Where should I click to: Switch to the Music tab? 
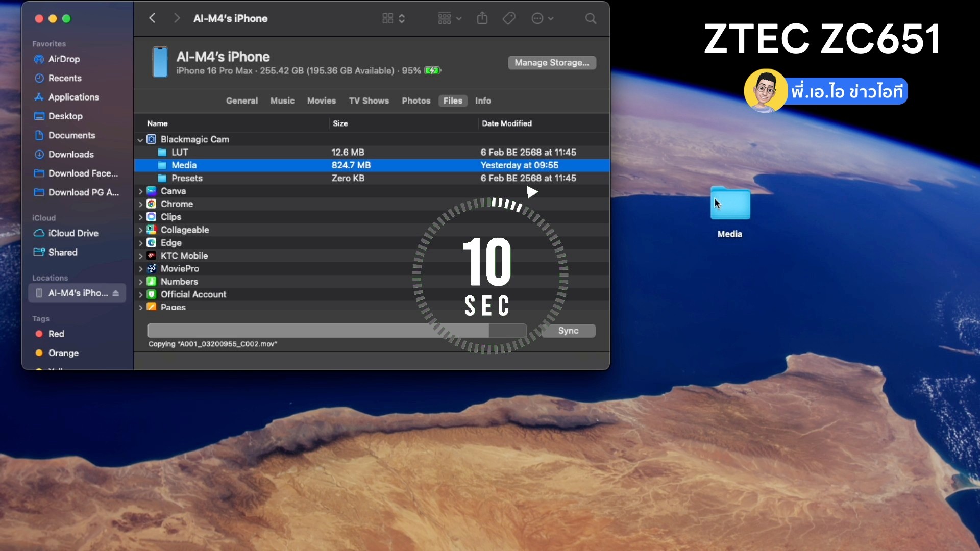point(282,101)
